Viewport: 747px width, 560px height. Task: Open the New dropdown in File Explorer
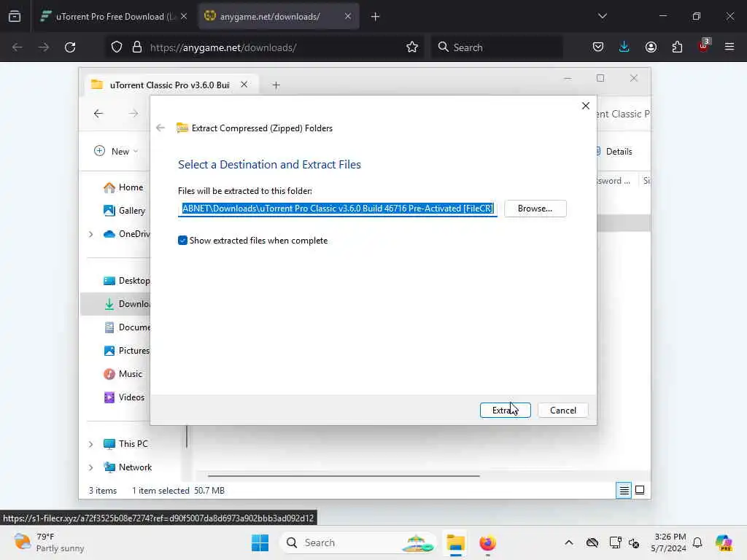(x=116, y=152)
